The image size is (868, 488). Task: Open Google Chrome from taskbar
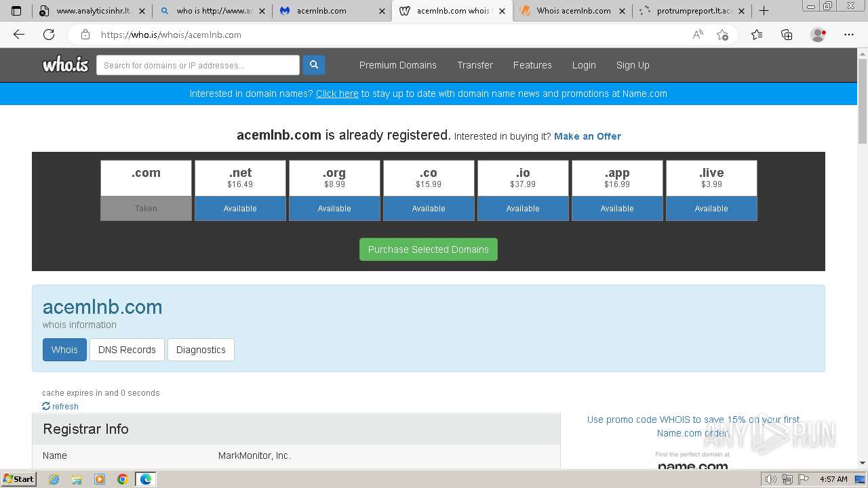(x=123, y=479)
